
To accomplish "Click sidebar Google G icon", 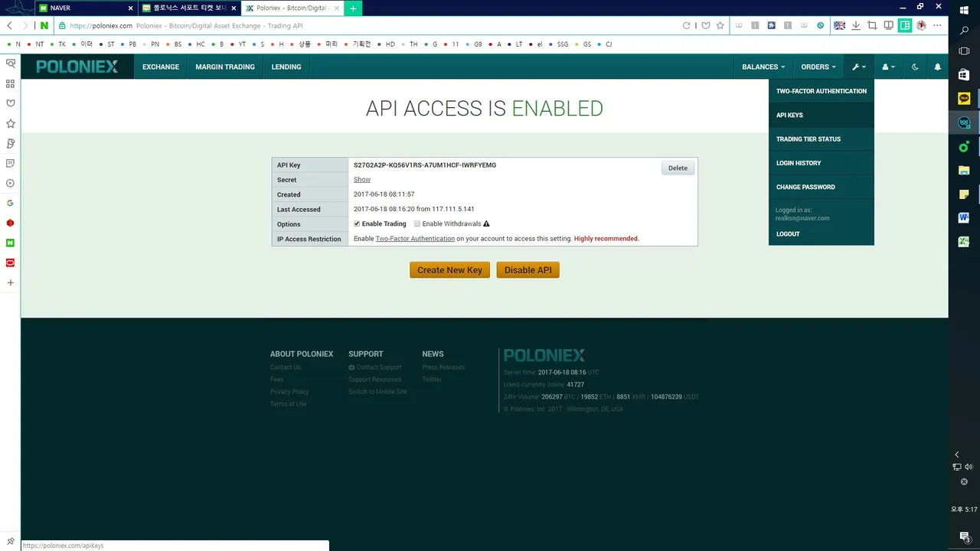I will (10, 203).
